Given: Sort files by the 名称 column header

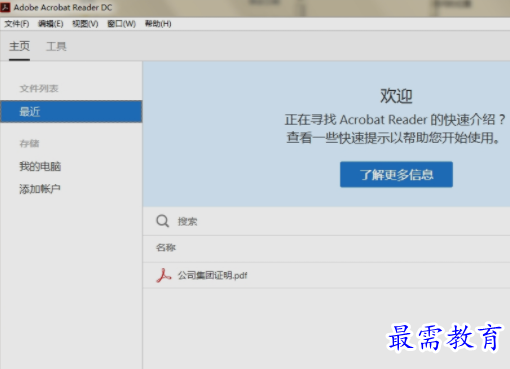Looking at the screenshot, I should click(x=166, y=247).
